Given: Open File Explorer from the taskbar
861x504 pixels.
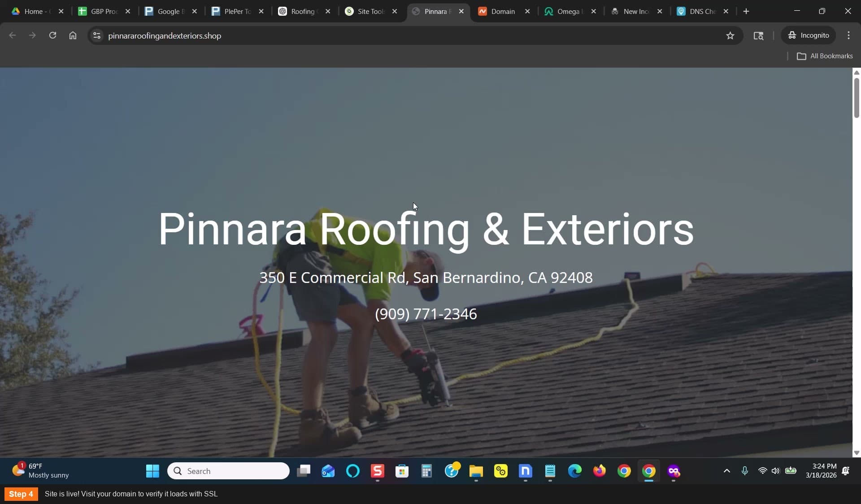Looking at the screenshot, I should 476,471.
